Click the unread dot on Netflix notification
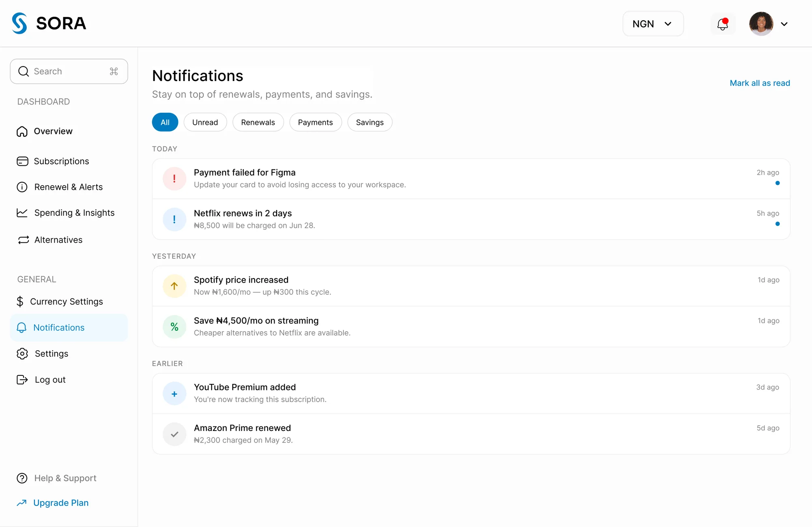Image resolution: width=812 pixels, height=527 pixels. click(x=778, y=224)
